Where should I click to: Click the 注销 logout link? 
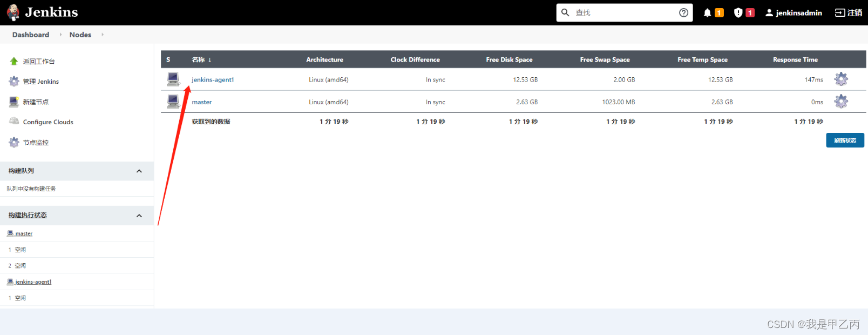(849, 12)
